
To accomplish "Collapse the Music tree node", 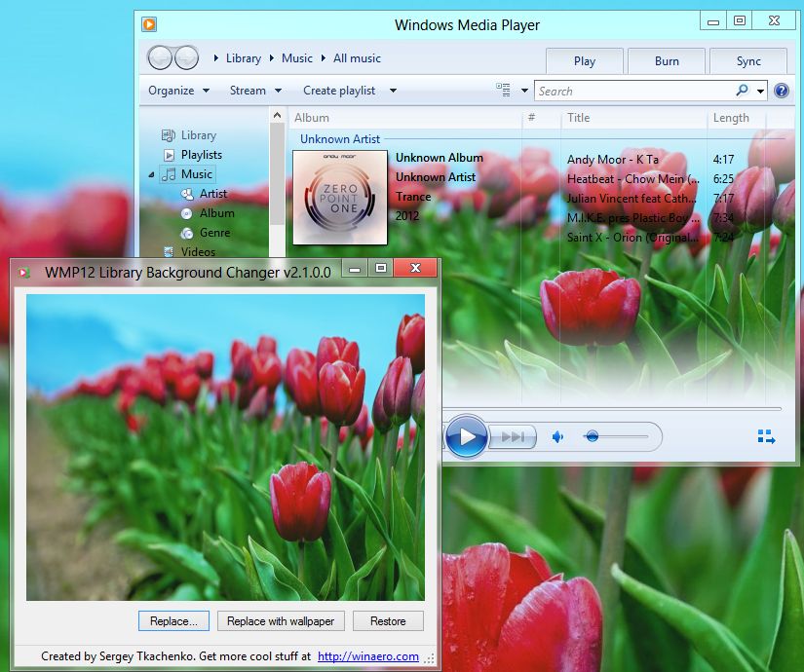I will (x=151, y=174).
